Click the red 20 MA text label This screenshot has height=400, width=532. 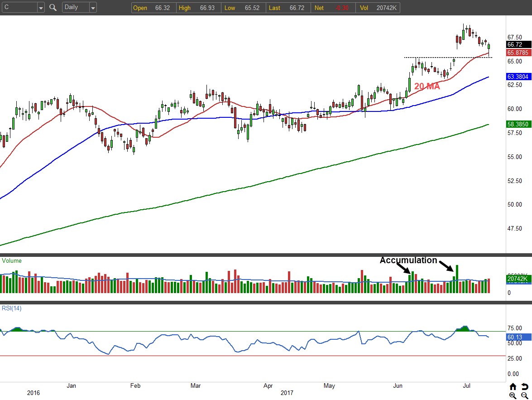click(427, 86)
